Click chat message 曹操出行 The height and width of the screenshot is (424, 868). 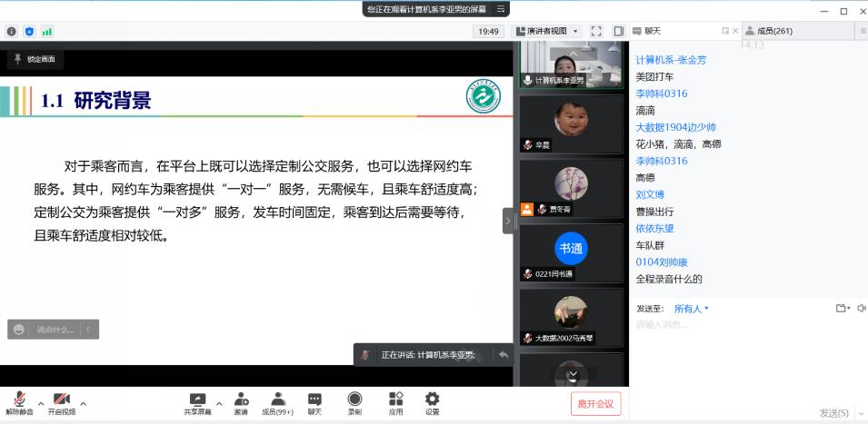click(x=655, y=212)
